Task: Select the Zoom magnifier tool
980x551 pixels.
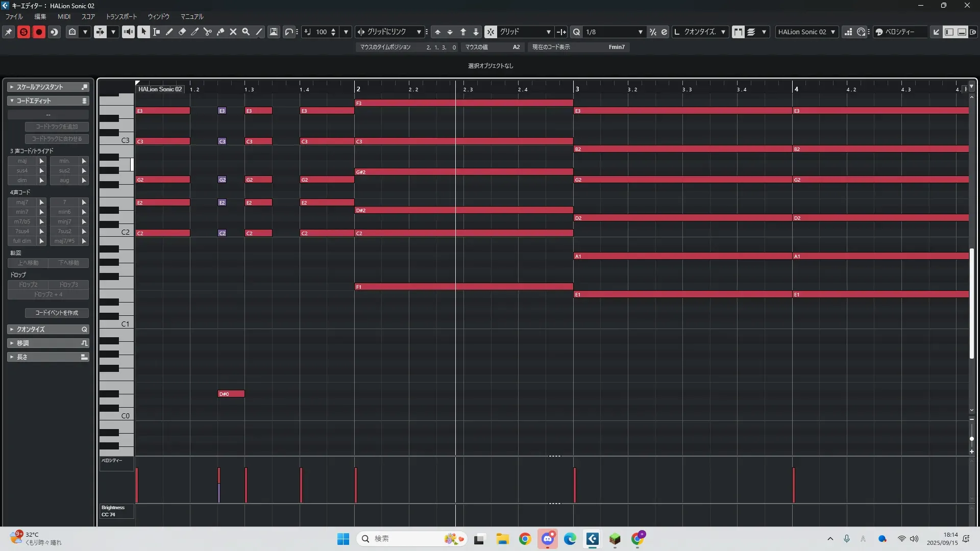Action: 246,32
